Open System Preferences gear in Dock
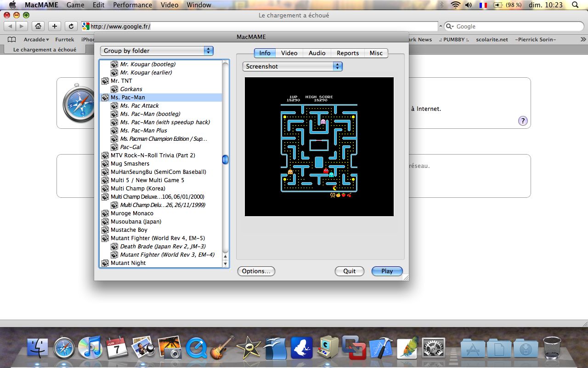Screen dimensions: 588x368 coord(433,349)
